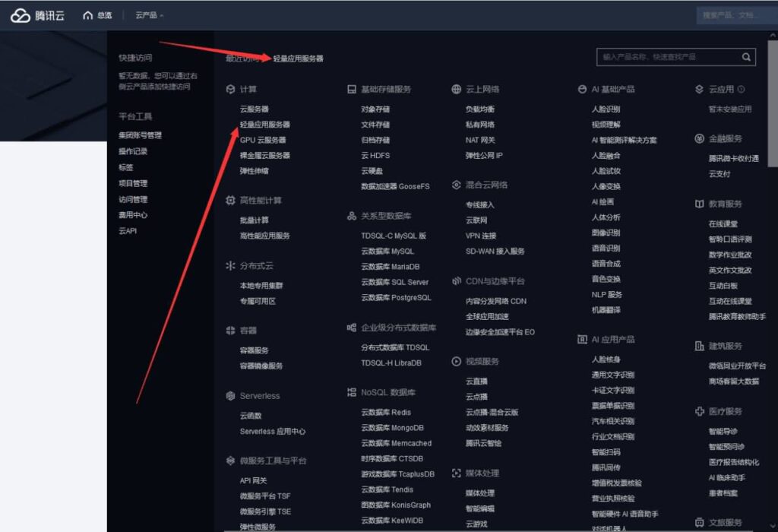Click the 金融服务 category icon

699,138
